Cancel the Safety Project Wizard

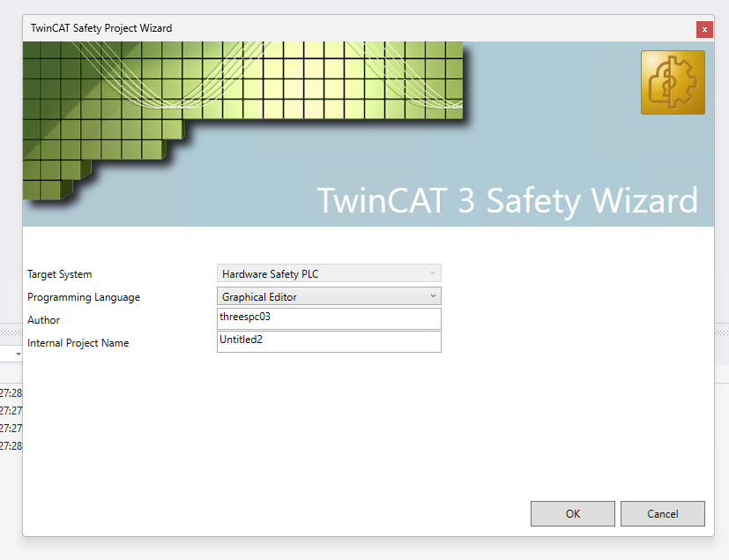pos(663,513)
